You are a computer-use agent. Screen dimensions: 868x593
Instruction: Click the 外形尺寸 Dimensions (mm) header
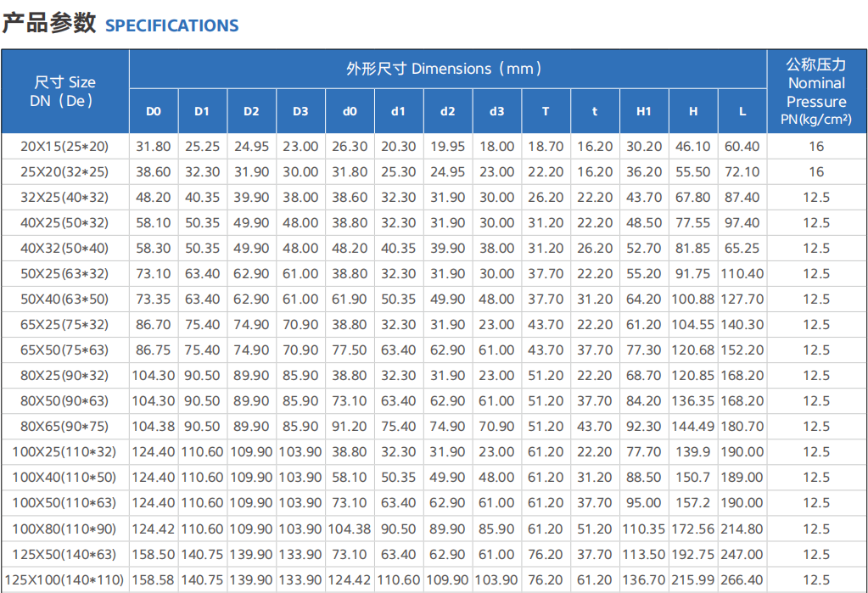tap(448, 69)
